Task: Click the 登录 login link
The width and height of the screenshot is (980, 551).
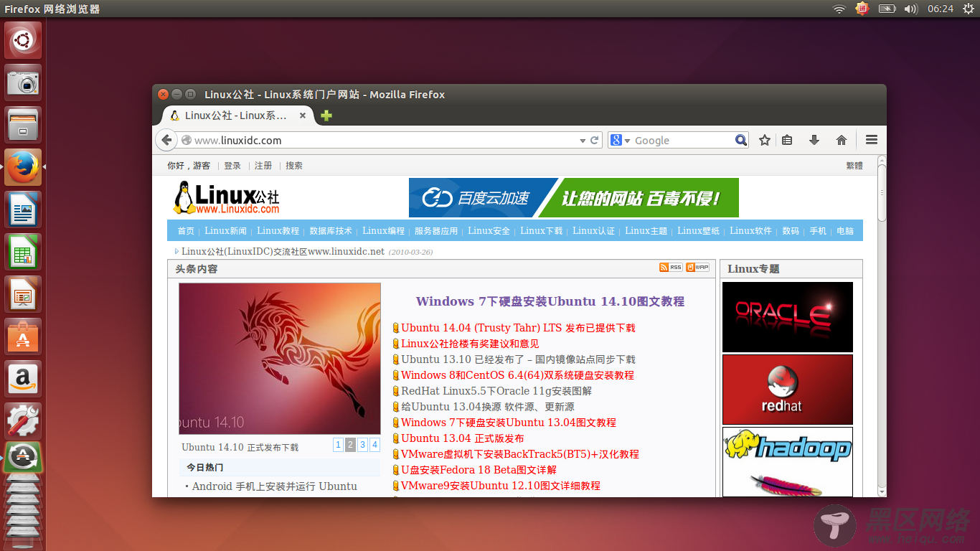Action: [x=232, y=166]
